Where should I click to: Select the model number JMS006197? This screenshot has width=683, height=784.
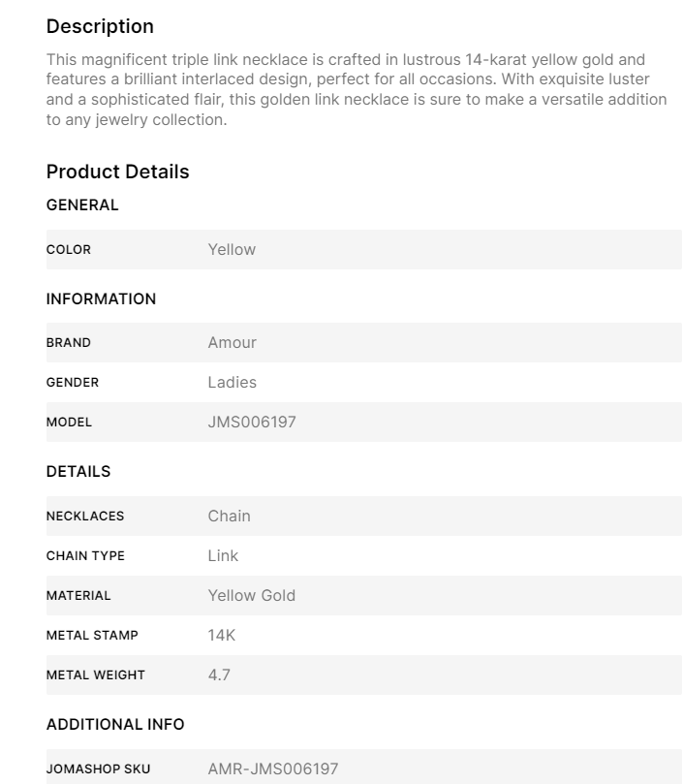coord(252,423)
